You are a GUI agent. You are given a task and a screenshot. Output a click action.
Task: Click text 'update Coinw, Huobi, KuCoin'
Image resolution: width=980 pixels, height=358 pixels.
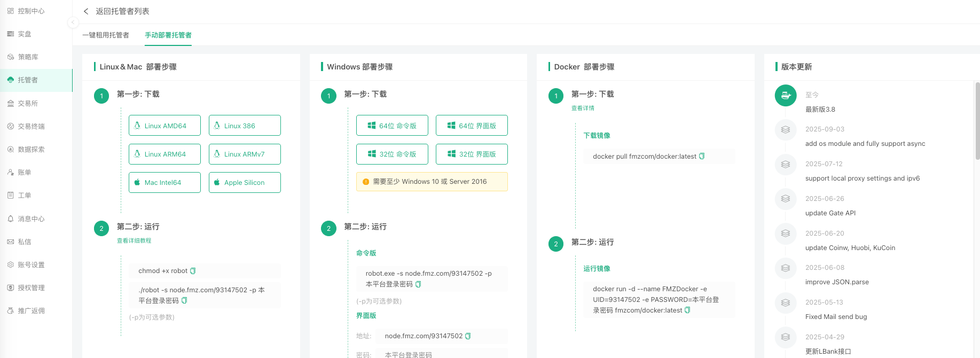(x=850, y=248)
